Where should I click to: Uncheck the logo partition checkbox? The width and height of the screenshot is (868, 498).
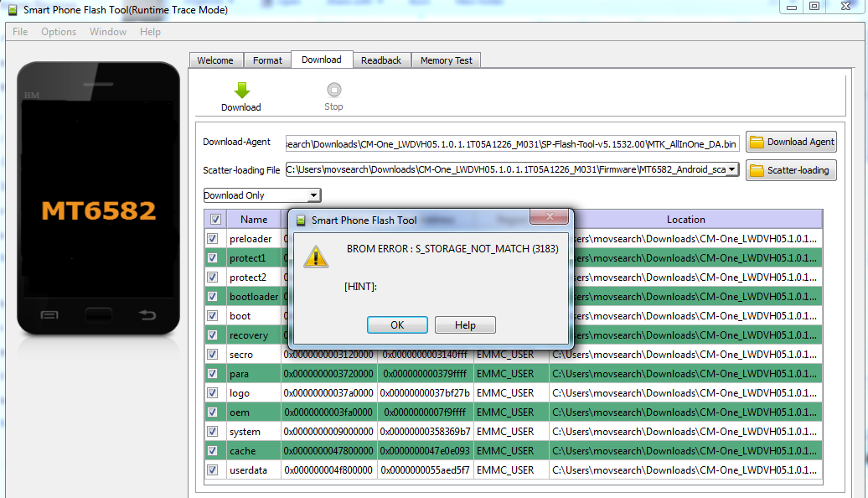click(212, 392)
